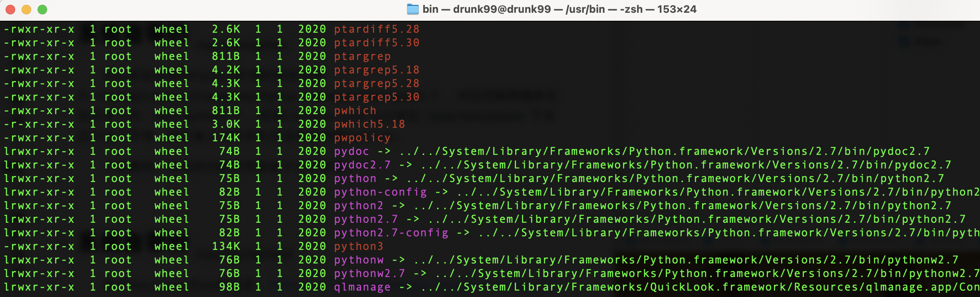Close the terminal window with red button
This screenshot has height=297, width=980.
click(10, 10)
